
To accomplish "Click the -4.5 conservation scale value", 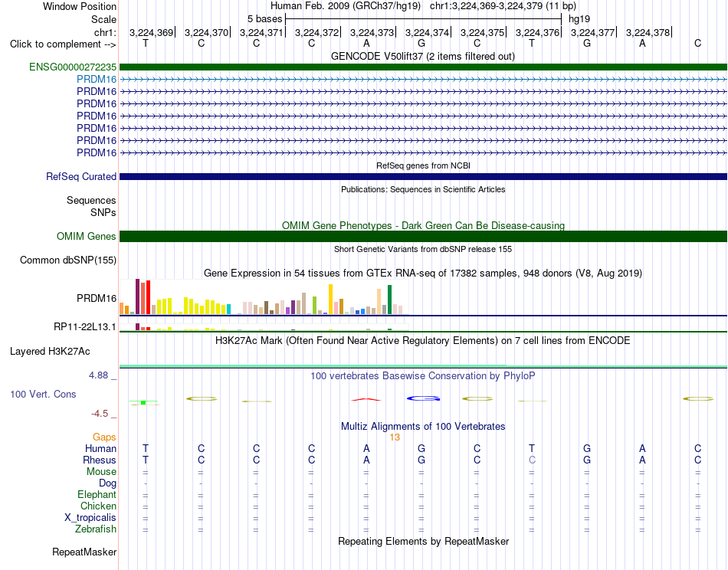I will 100,414.
